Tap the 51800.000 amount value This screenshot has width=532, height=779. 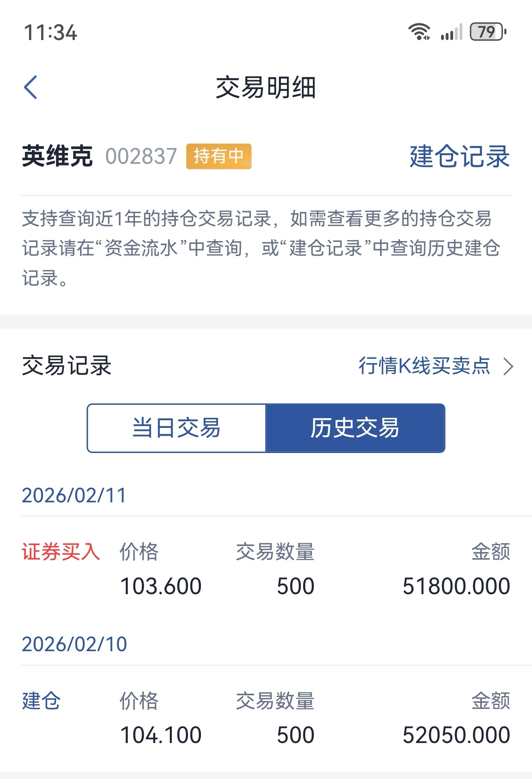pyautogui.click(x=456, y=586)
